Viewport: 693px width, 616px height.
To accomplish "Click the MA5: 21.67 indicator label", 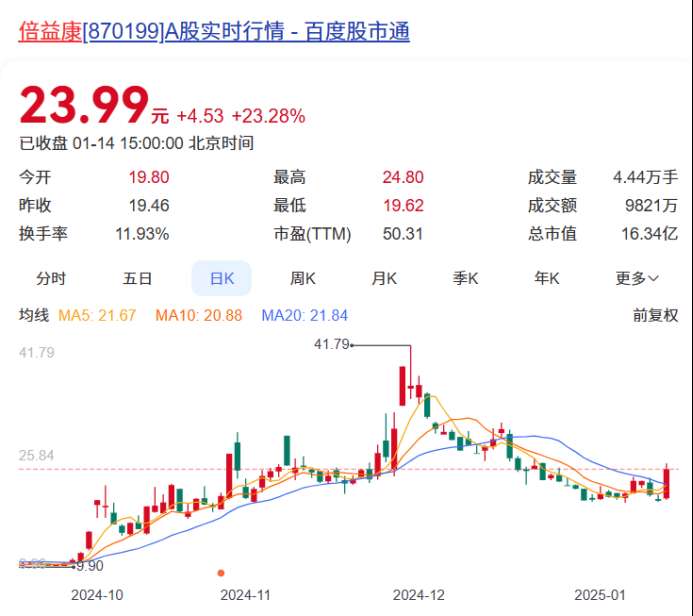I will coord(97,315).
